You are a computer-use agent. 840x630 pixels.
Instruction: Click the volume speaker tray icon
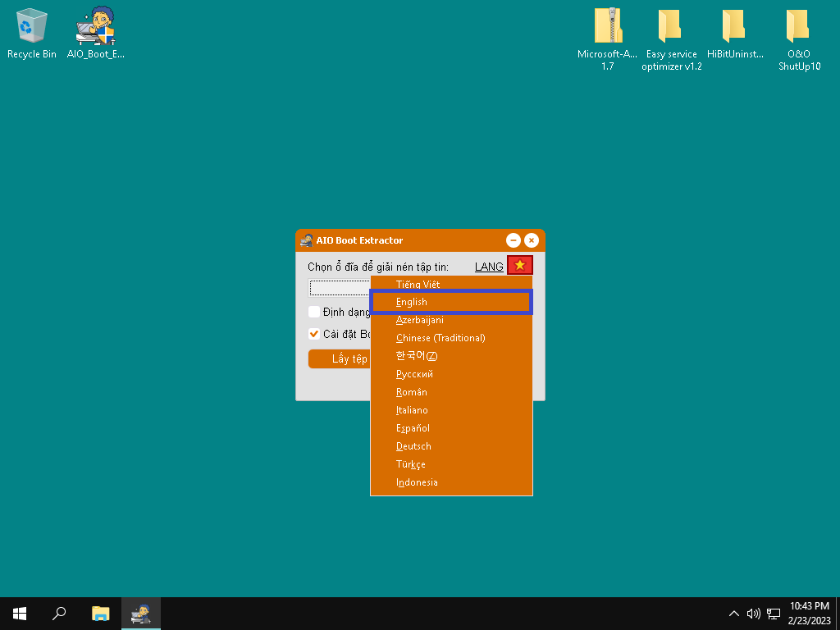tap(753, 614)
